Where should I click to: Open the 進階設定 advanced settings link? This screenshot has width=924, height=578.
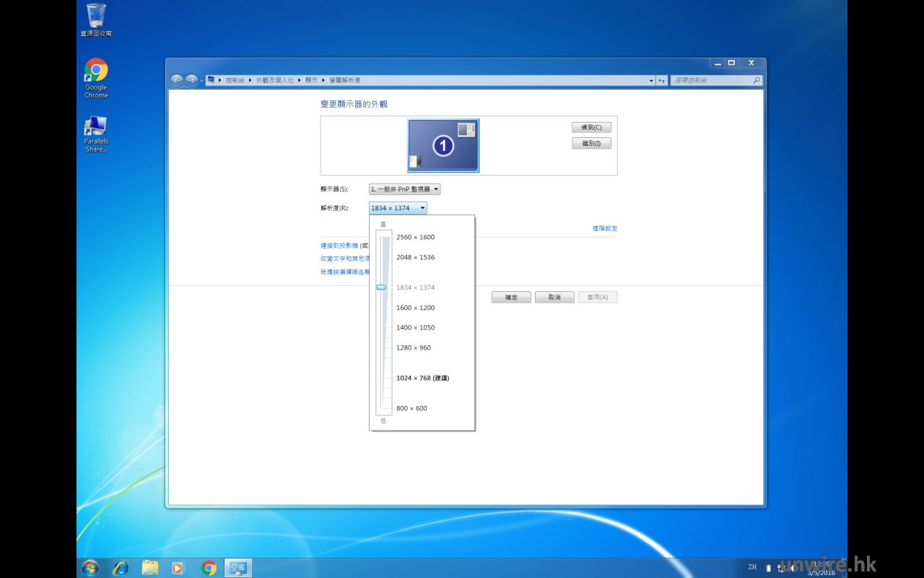pos(604,228)
